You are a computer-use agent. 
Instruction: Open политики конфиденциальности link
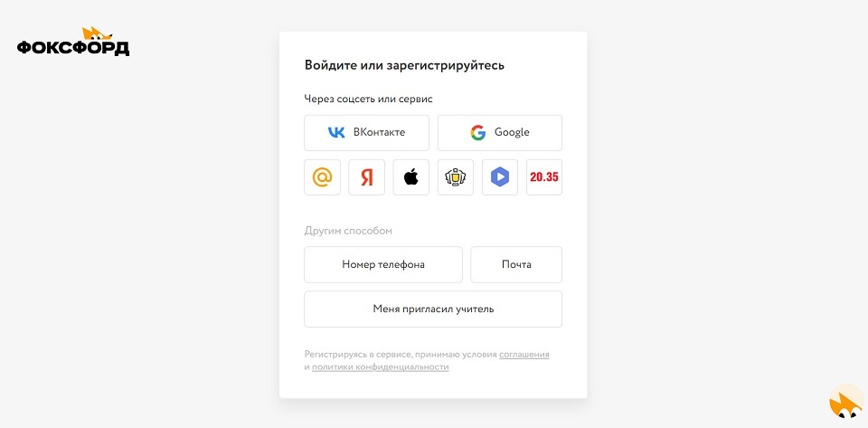coord(381,367)
